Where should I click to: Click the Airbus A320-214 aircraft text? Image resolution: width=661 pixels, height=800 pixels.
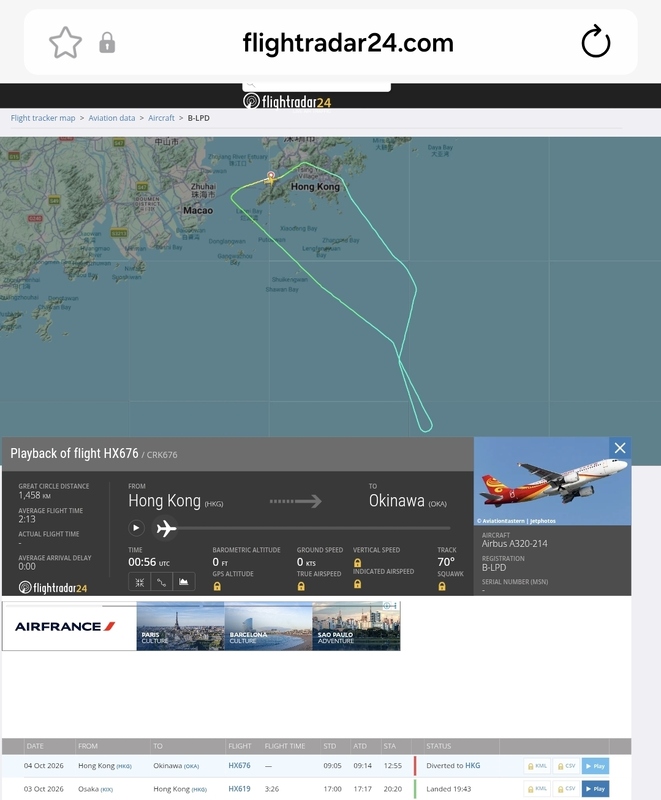[x=515, y=544]
